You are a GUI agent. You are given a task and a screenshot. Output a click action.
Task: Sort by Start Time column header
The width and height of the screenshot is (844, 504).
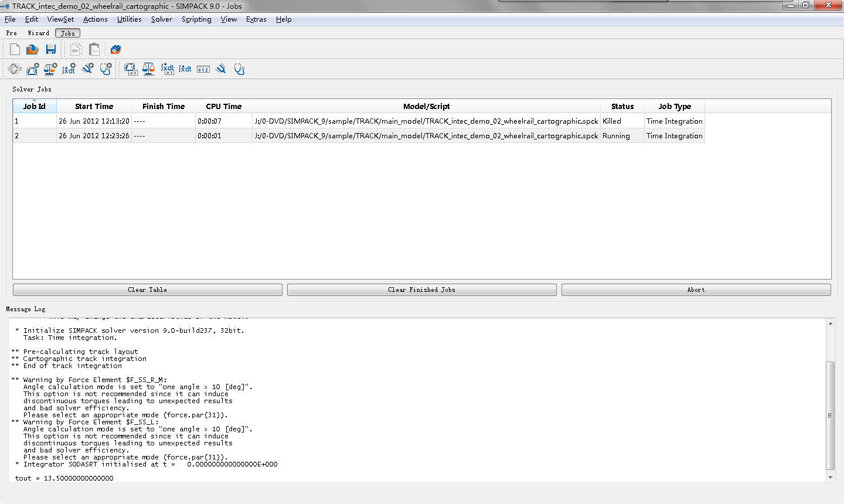(x=94, y=106)
